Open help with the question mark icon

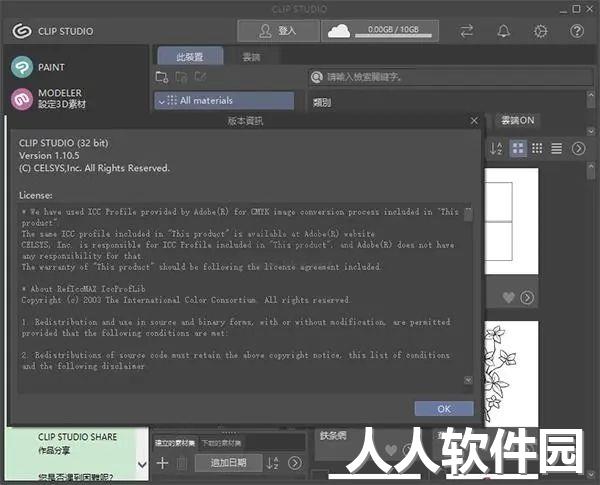point(577,31)
